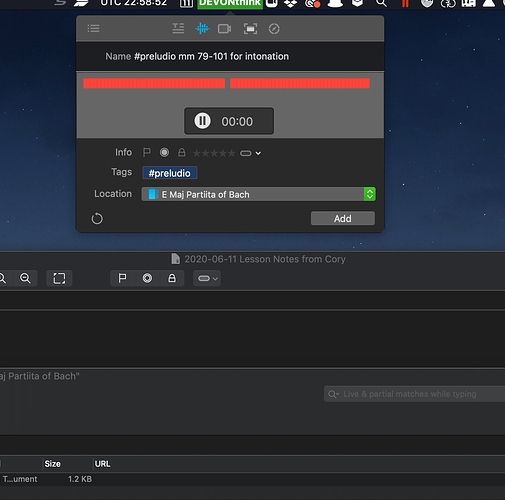Open the Location dropdown E Maj Partiita of Bach
Screen dimensions: 505x500
click(258, 194)
